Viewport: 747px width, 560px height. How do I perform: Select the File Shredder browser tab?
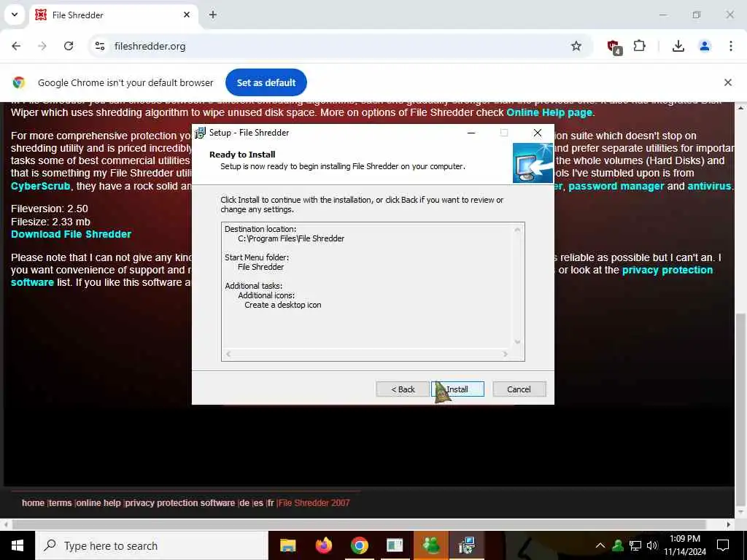coord(115,15)
